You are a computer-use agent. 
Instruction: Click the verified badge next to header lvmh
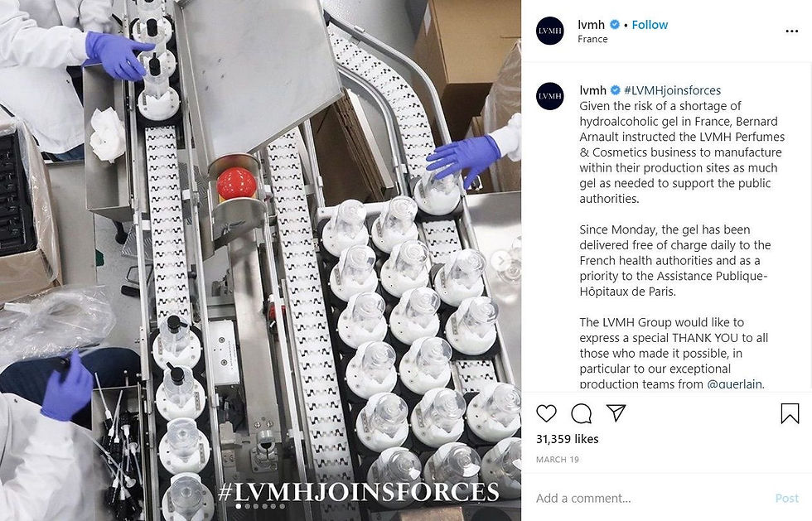pos(615,24)
